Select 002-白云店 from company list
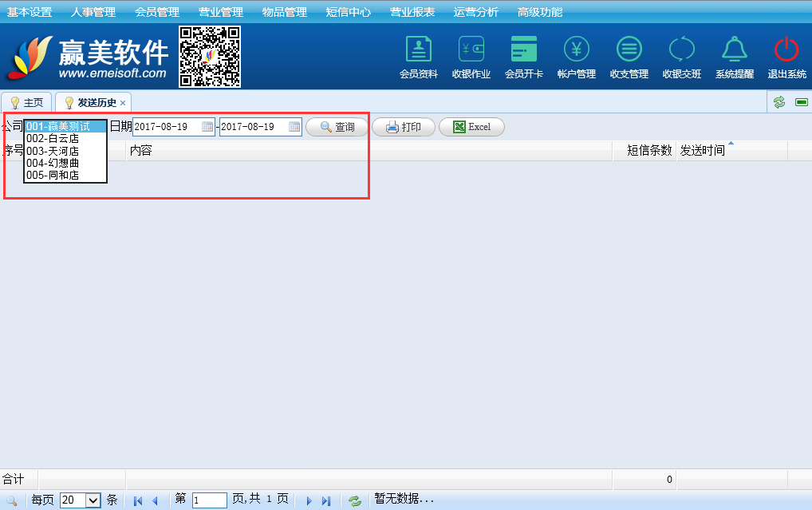This screenshot has height=510, width=812. point(53,139)
